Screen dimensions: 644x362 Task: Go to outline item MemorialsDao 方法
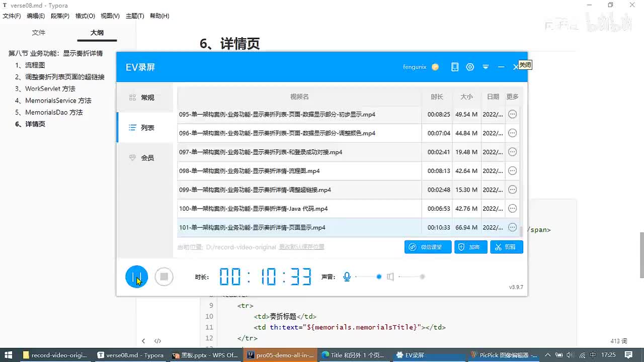point(49,112)
